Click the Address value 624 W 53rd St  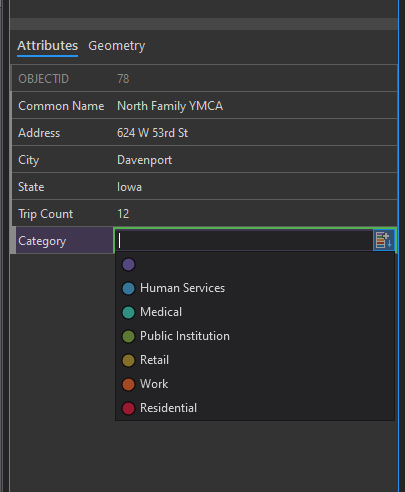tap(153, 133)
